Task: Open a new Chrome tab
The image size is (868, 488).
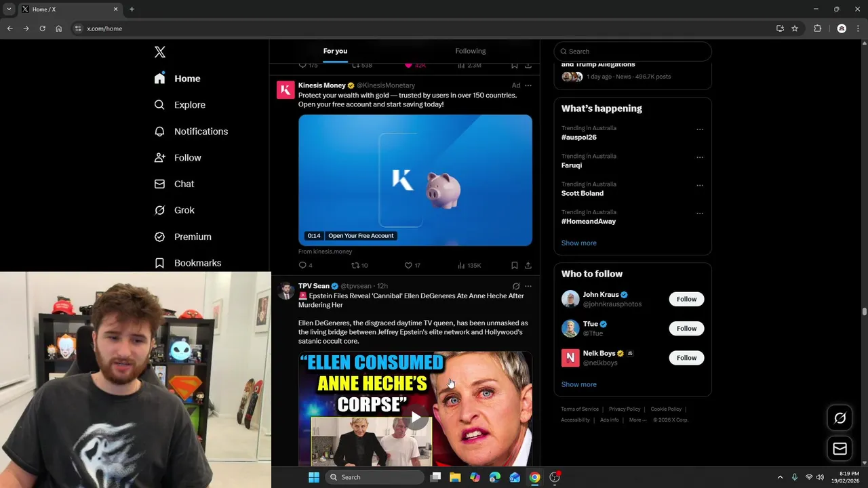Action: [132, 9]
